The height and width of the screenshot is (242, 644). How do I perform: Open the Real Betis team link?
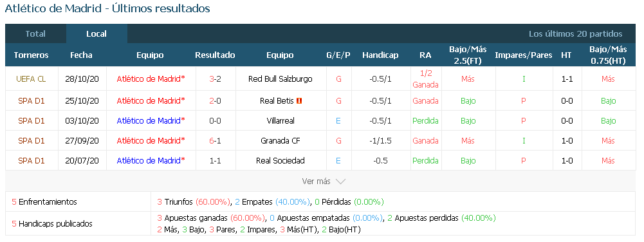point(277,100)
